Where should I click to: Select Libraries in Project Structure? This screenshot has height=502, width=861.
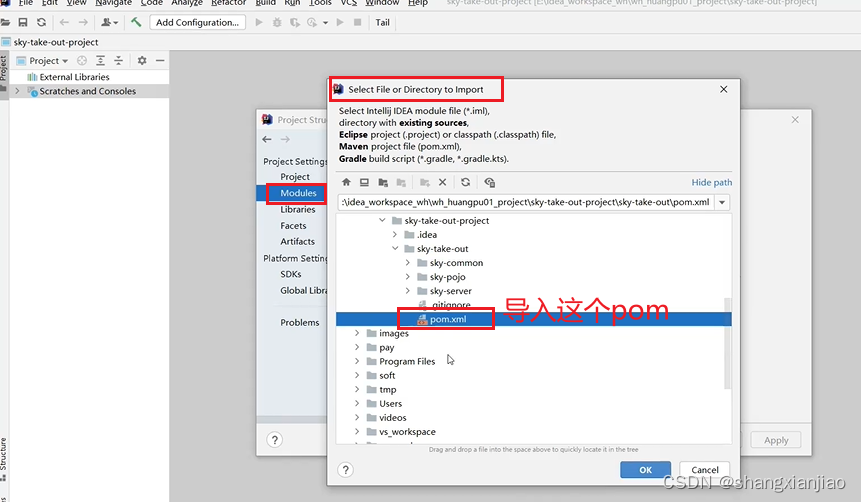coord(298,209)
